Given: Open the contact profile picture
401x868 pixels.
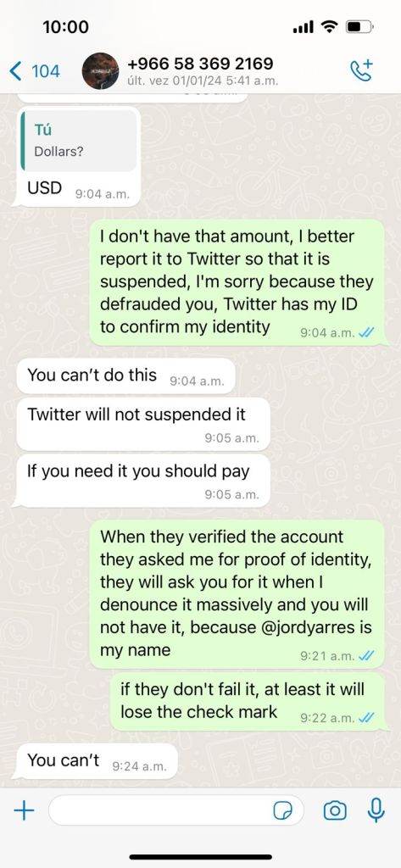Looking at the screenshot, I should (100, 71).
